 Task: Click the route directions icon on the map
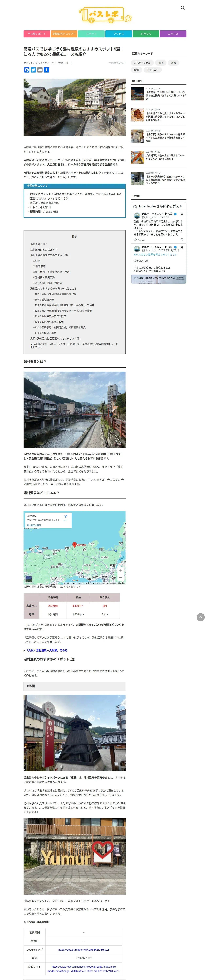[66, 516]
